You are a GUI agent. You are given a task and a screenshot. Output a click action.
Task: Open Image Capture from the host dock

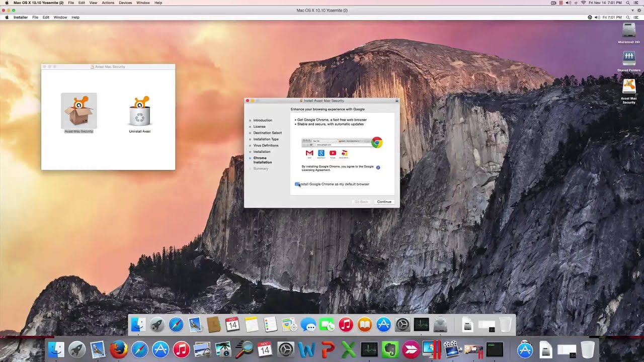tap(223, 349)
